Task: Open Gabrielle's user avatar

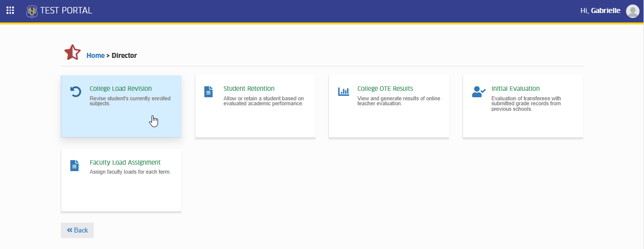Action: pos(633,11)
